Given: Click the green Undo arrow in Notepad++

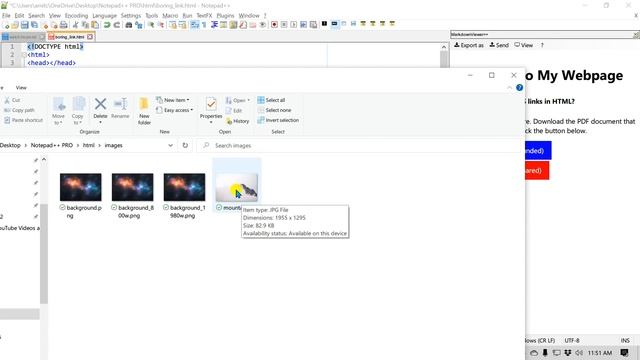Looking at the screenshot, I should 107,25.
